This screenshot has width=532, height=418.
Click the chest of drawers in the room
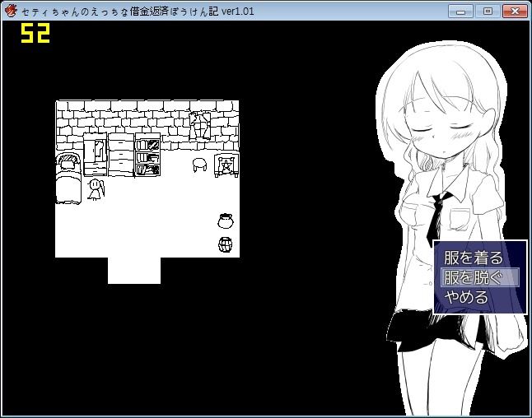coord(121,155)
